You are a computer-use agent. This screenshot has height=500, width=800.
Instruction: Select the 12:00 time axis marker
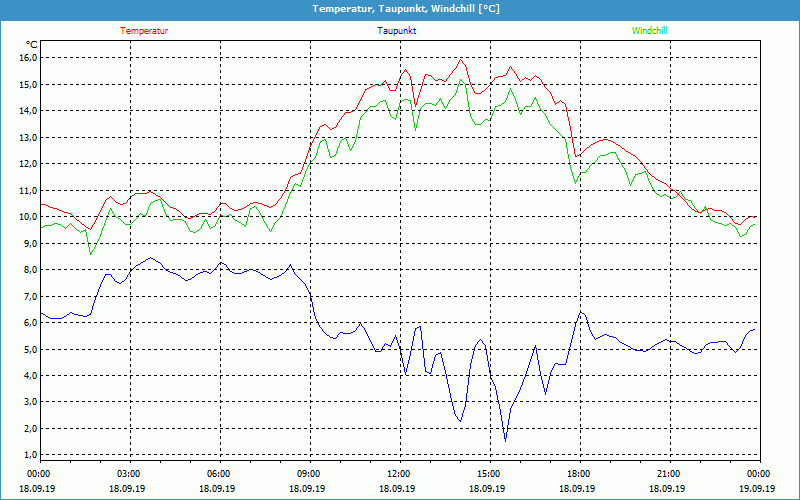tap(398, 474)
